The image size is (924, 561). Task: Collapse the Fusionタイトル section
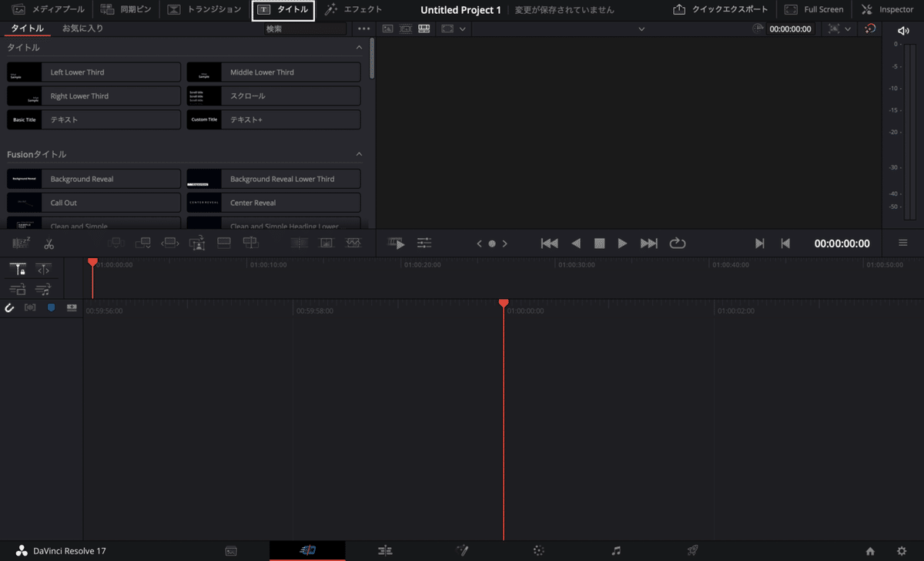pos(359,154)
